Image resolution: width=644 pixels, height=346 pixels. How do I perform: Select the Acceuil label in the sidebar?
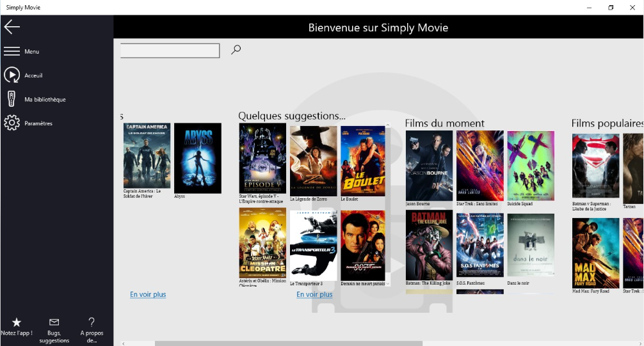pyautogui.click(x=33, y=75)
